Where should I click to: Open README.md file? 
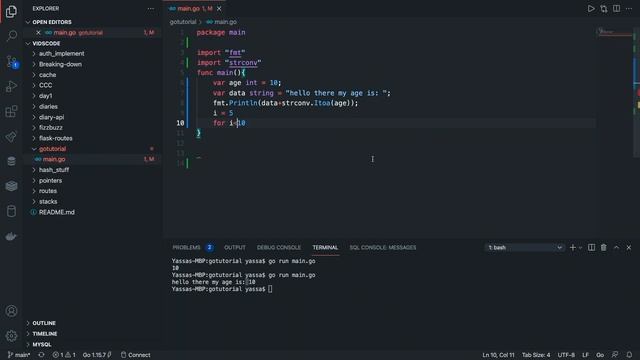[56, 212]
